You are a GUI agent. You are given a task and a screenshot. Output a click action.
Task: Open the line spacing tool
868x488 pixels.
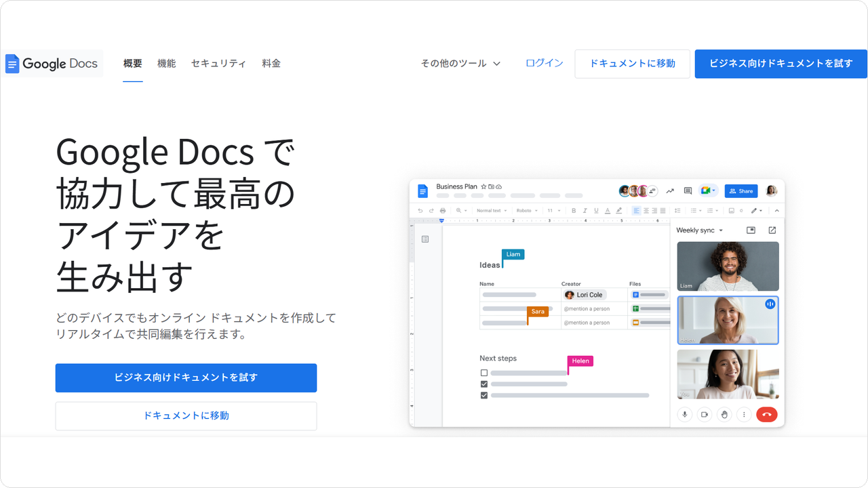(679, 211)
